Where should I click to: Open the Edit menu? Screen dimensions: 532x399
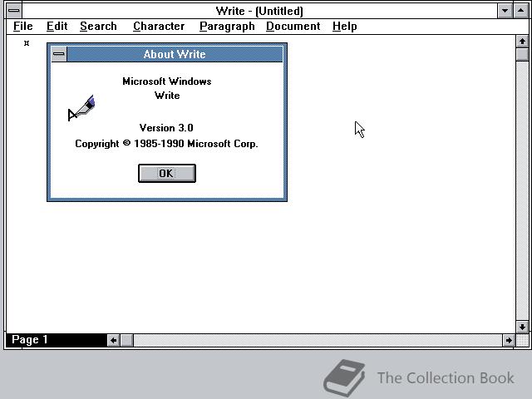pos(57,26)
